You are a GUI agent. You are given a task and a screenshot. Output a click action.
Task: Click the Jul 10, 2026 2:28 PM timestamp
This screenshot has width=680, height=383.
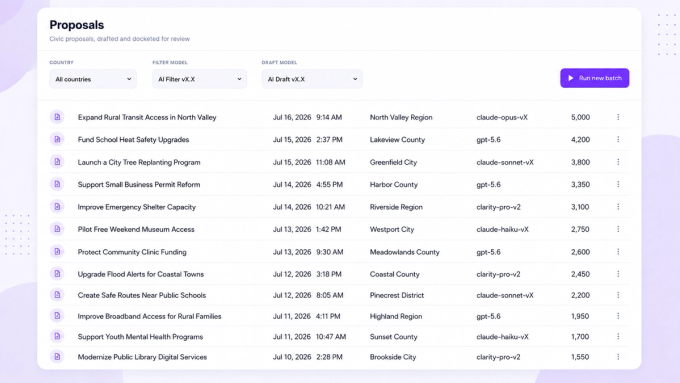[307, 357]
